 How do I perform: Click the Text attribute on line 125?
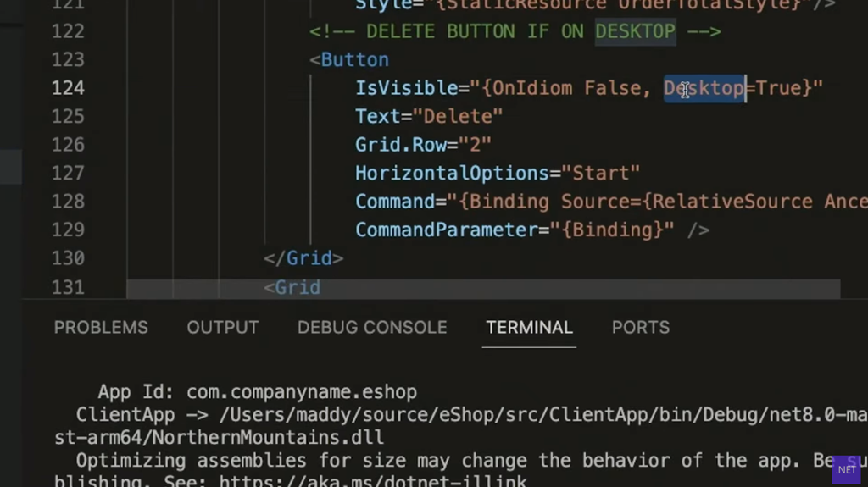click(x=377, y=116)
